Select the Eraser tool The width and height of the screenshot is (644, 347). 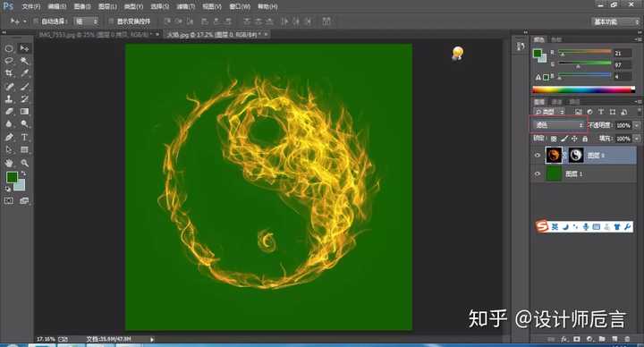click(x=9, y=111)
